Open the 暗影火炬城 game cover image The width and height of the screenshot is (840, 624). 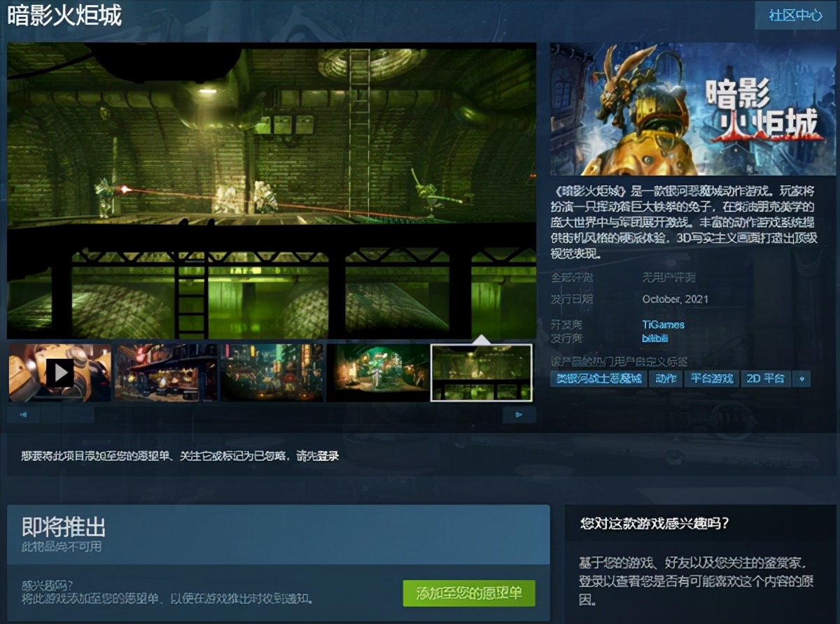click(694, 109)
